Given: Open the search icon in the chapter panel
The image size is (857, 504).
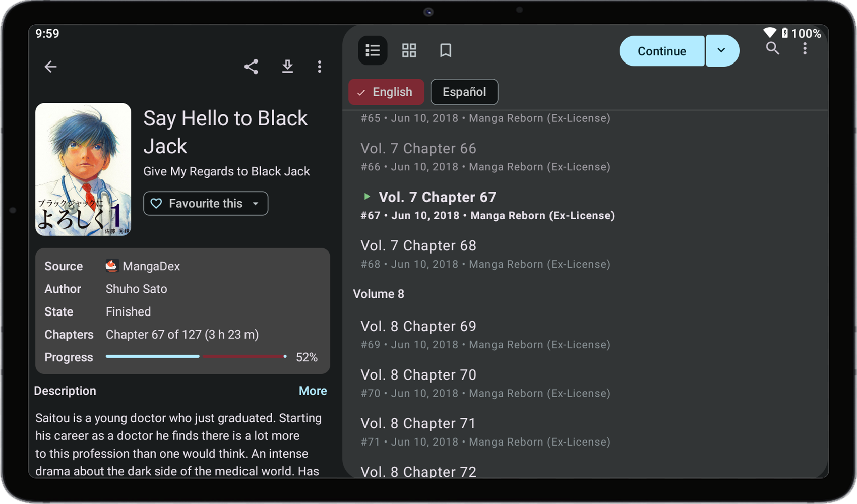Looking at the screenshot, I should coord(773,49).
